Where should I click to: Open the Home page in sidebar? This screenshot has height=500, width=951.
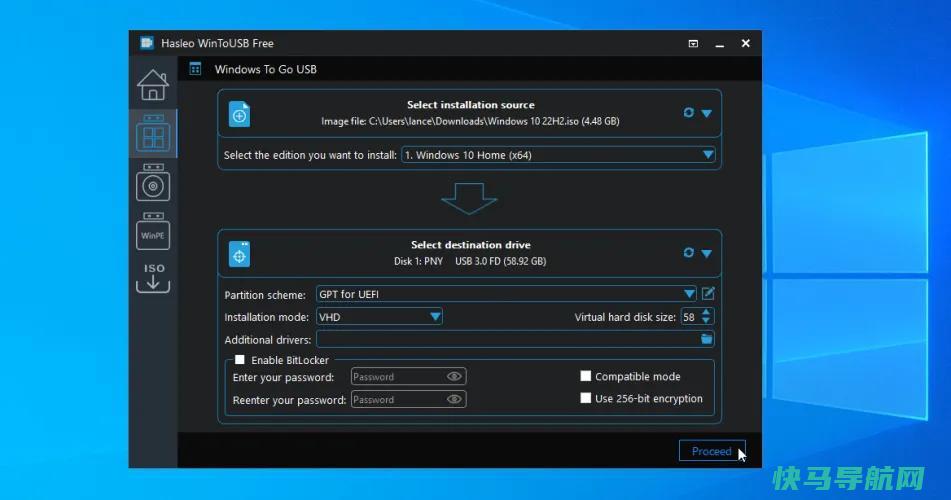(153, 84)
